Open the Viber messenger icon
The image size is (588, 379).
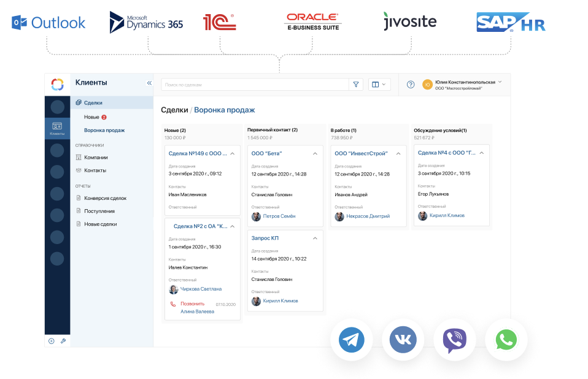454,339
